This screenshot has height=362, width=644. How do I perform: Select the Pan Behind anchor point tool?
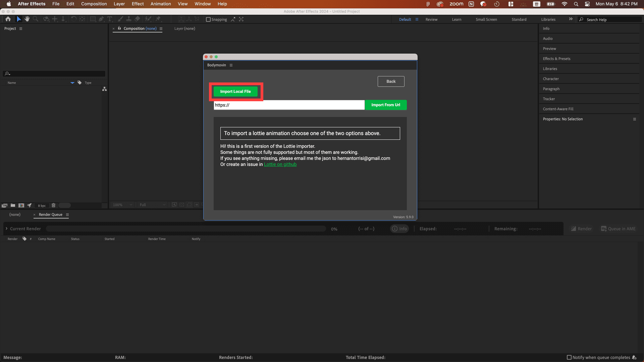82,19
